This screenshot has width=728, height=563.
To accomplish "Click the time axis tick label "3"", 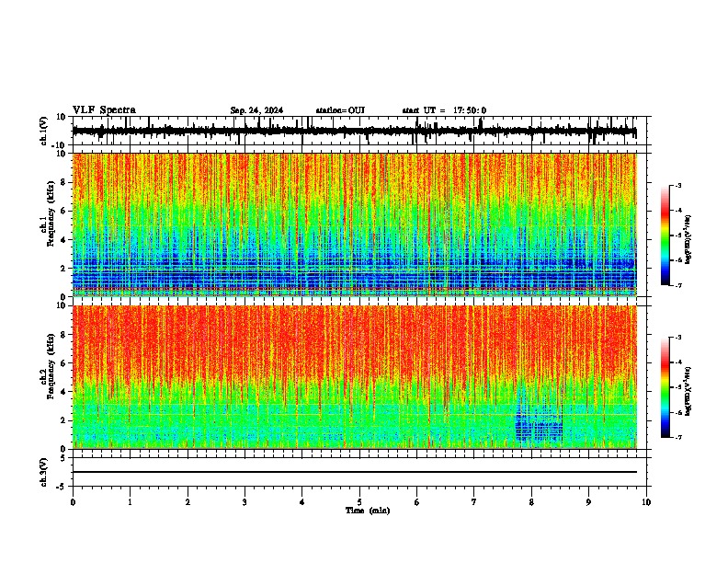I will click(245, 502).
